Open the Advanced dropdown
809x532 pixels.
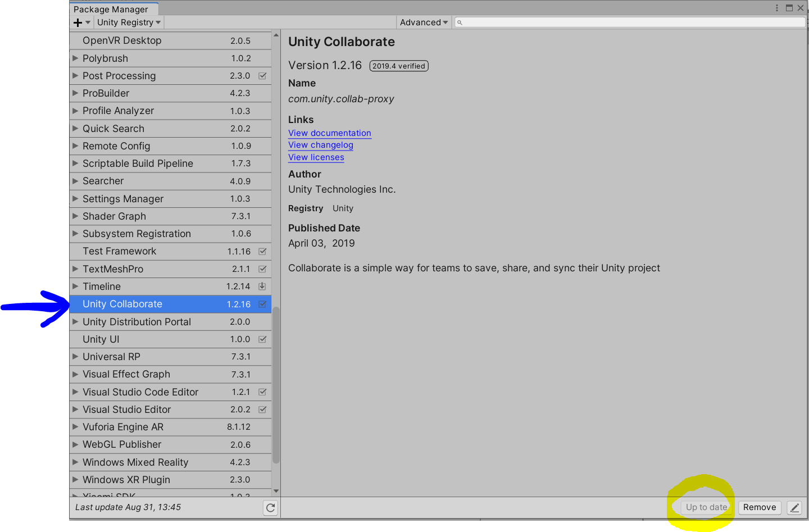point(424,22)
